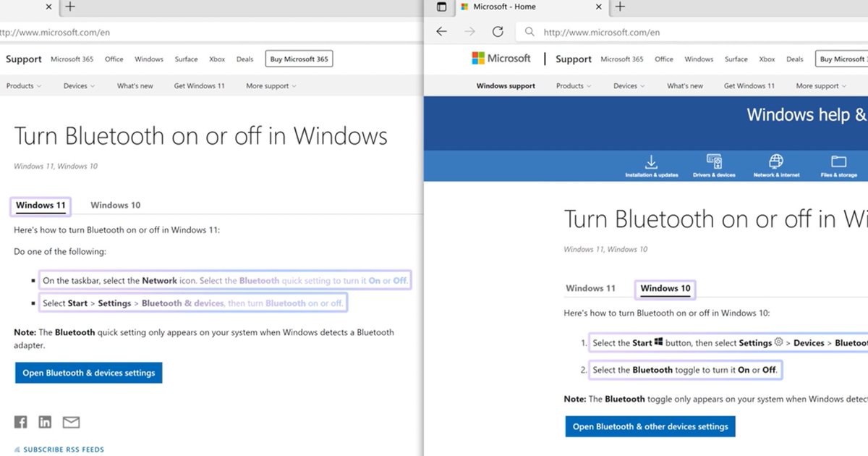Viewport: 868px width, 456px height.
Task: Click the RSS feed icon beside Subscribe
Action: 17,449
